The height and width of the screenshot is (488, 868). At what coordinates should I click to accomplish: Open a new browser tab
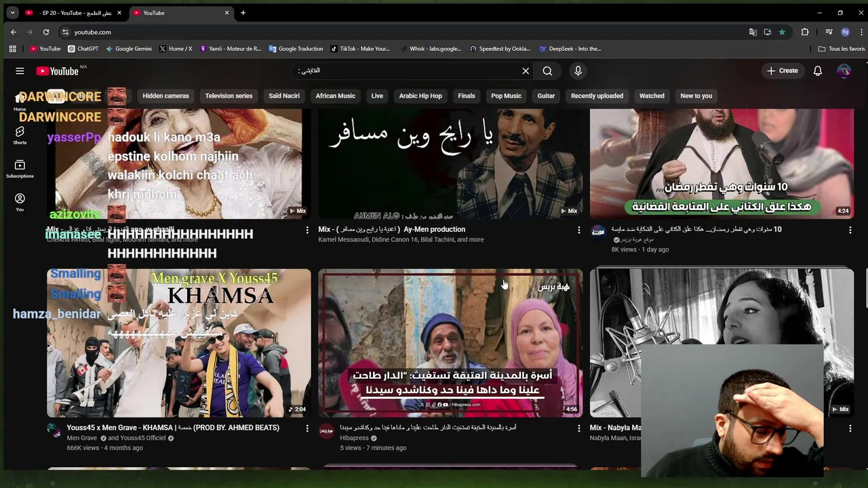243,13
